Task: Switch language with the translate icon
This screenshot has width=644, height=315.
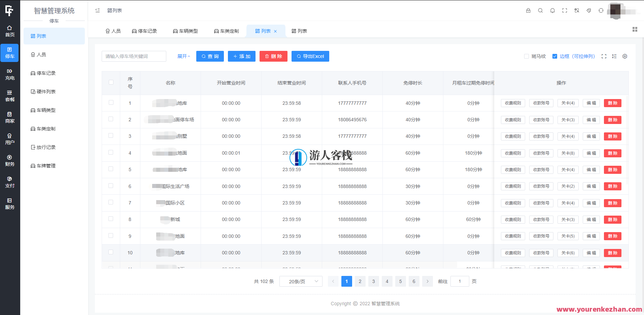Action: pyautogui.click(x=577, y=10)
